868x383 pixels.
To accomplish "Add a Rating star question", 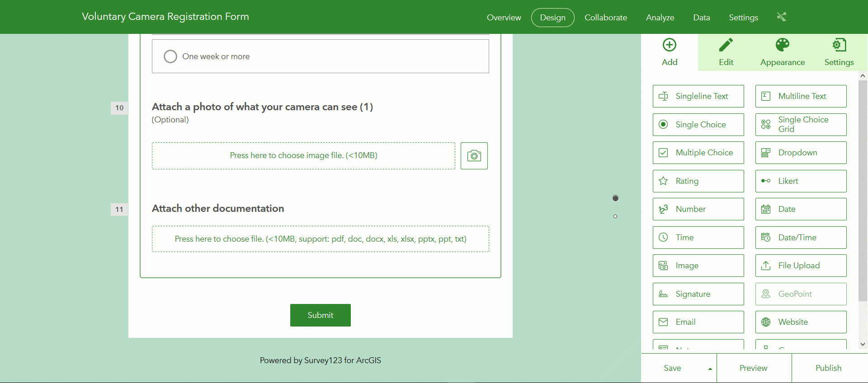I will click(698, 181).
